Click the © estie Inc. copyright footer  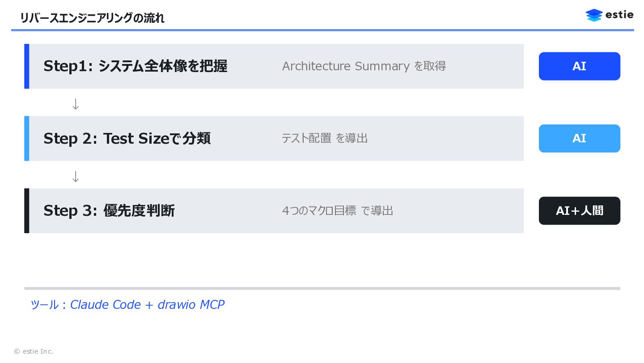point(34,351)
